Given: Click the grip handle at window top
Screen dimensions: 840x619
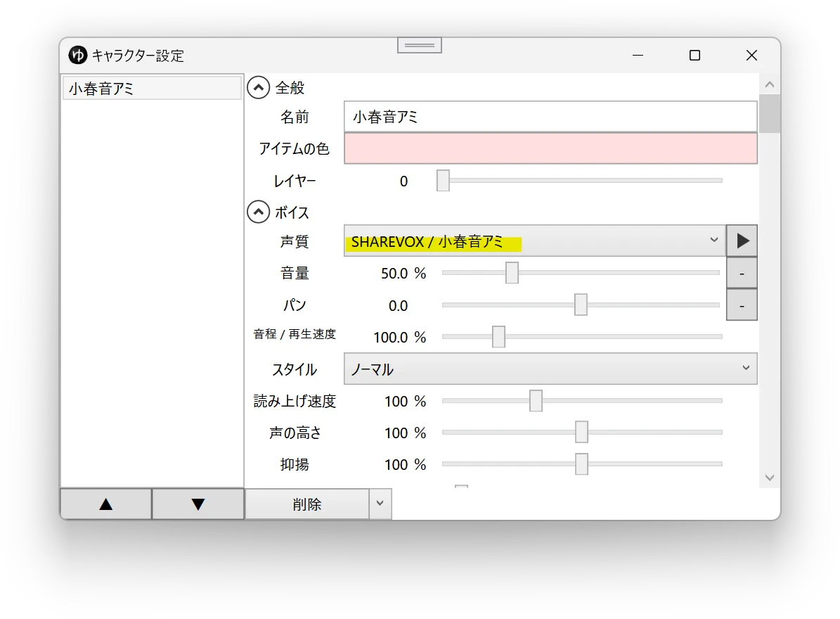Looking at the screenshot, I should point(420,46).
